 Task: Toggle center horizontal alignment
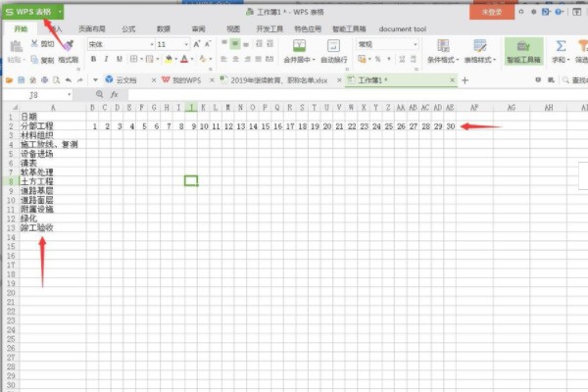pos(235,59)
